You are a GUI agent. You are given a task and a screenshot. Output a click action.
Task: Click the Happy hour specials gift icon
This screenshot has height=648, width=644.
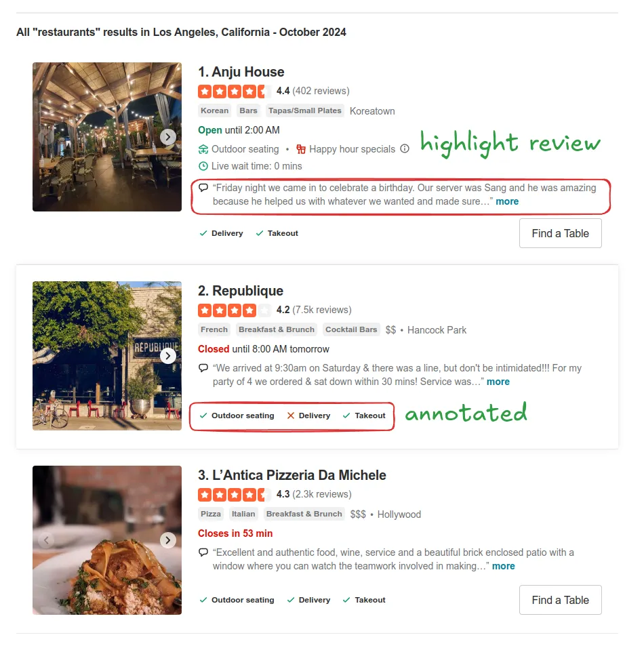click(301, 149)
